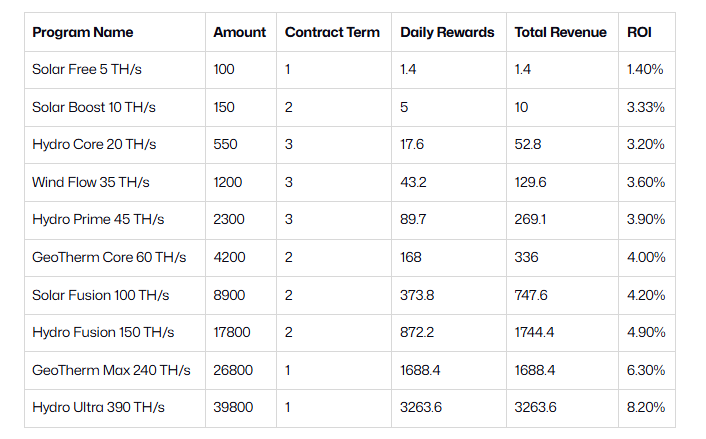Viewport: 706px width, 439px height.
Task: Select the 89.7 daily rewards cell
Action: click(x=413, y=220)
